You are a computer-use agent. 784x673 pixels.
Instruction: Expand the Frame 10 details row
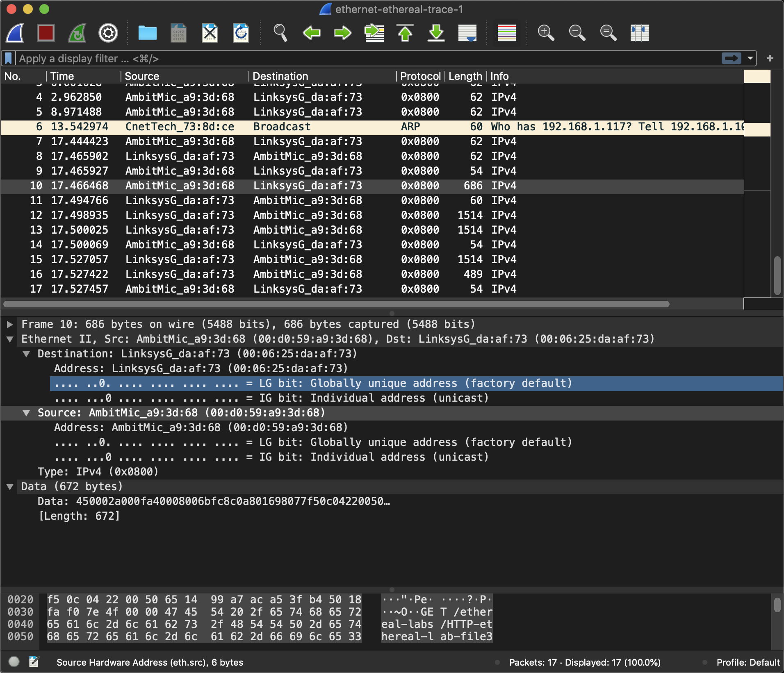point(10,324)
